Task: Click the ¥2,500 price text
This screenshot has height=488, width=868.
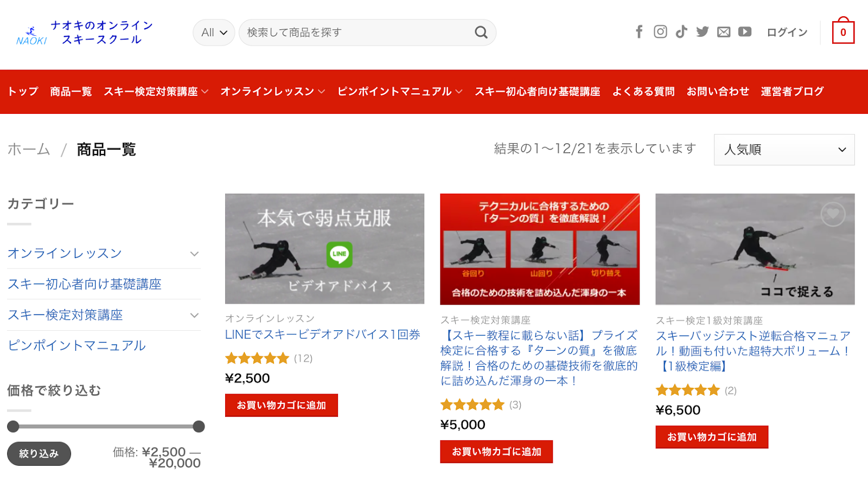Action: click(247, 378)
